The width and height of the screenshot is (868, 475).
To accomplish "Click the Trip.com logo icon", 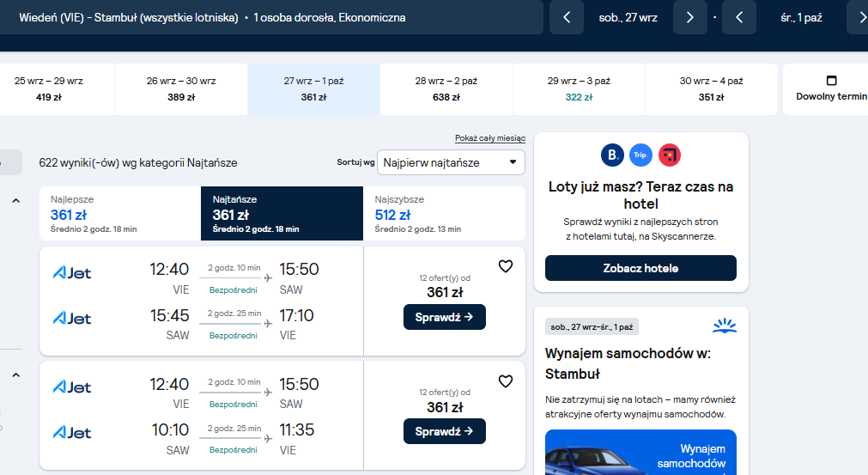I will 640,155.
